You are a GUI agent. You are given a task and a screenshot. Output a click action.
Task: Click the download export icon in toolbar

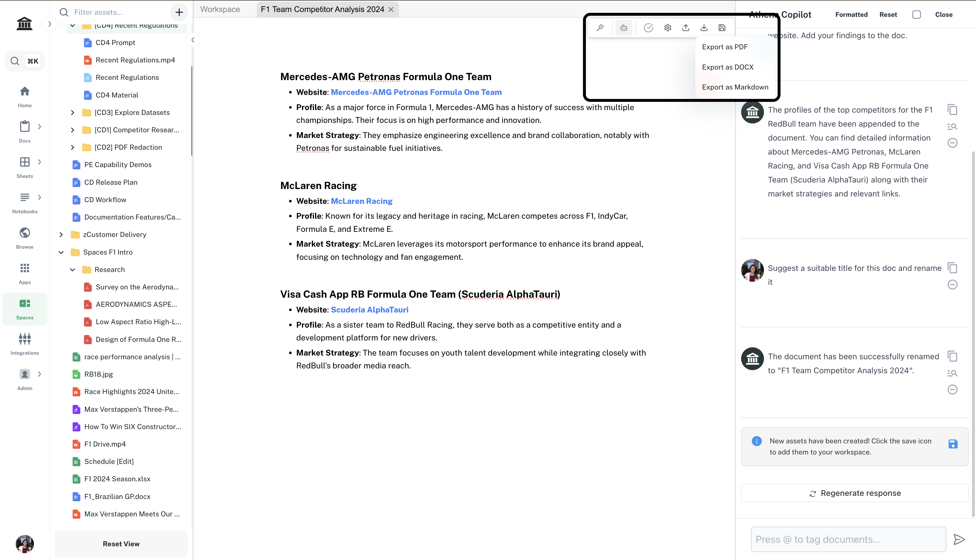tap(704, 28)
